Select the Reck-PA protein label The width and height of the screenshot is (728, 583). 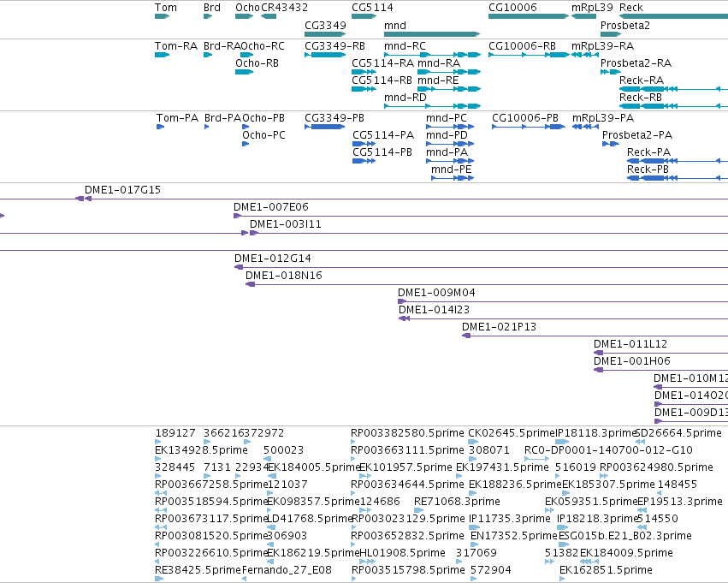pos(648,152)
